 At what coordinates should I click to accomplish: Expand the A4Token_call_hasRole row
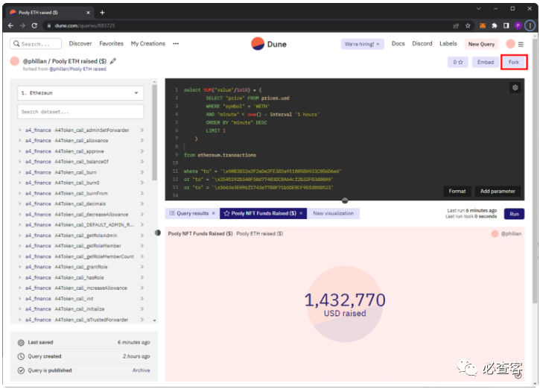(x=80, y=278)
